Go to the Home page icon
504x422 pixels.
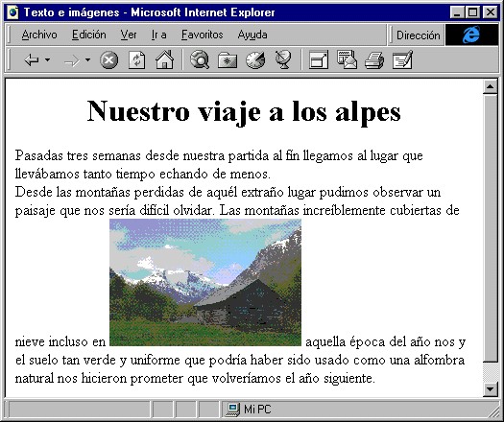coord(164,59)
